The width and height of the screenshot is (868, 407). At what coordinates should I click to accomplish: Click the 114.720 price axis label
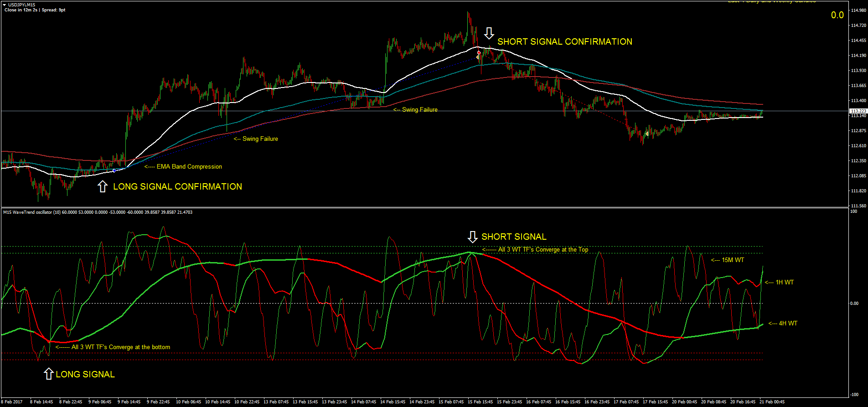click(858, 26)
